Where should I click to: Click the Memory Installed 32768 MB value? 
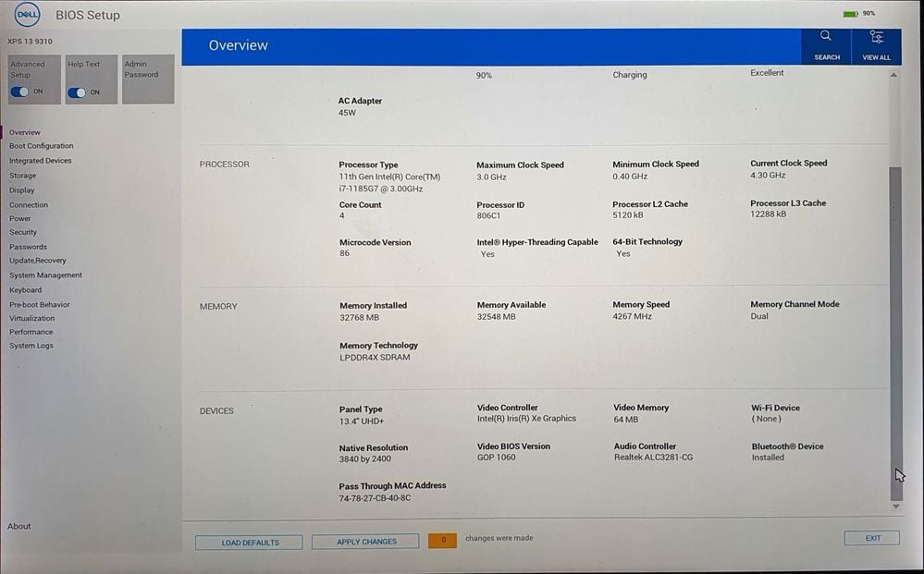tap(359, 318)
